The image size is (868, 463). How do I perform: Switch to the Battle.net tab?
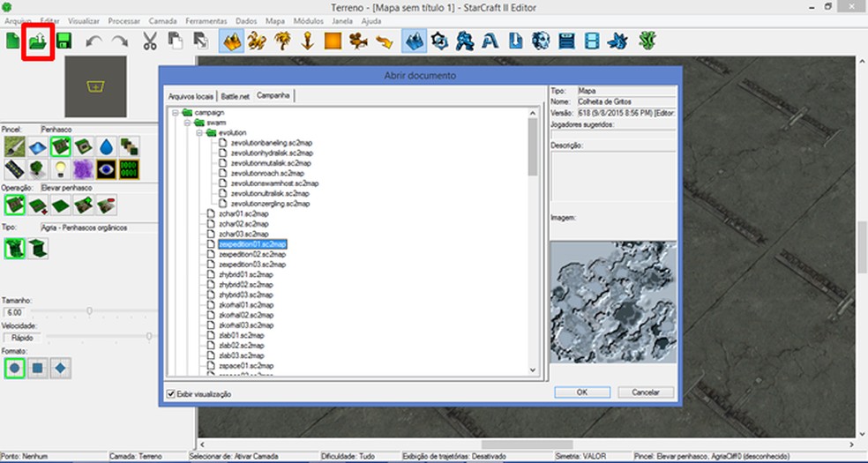pos(235,95)
